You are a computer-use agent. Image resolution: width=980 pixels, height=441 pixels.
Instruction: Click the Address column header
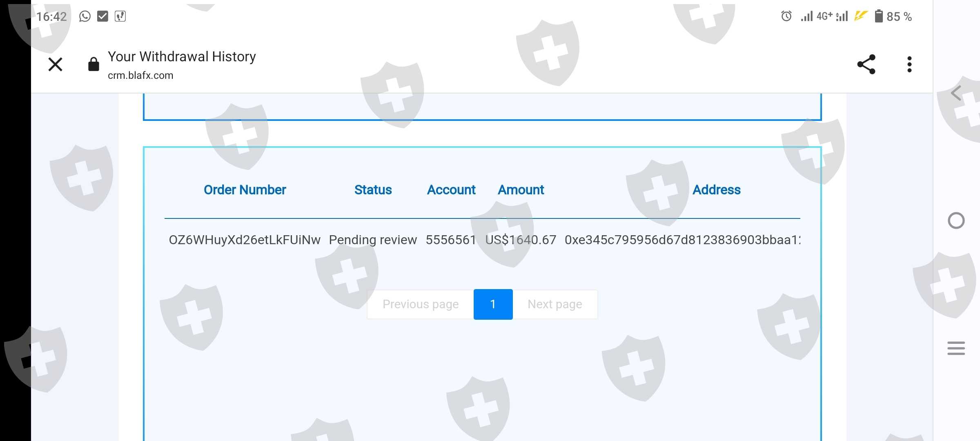716,190
